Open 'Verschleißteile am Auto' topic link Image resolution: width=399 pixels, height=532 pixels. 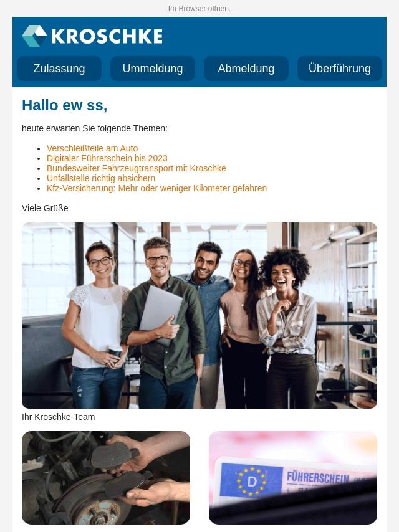coord(92,148)
